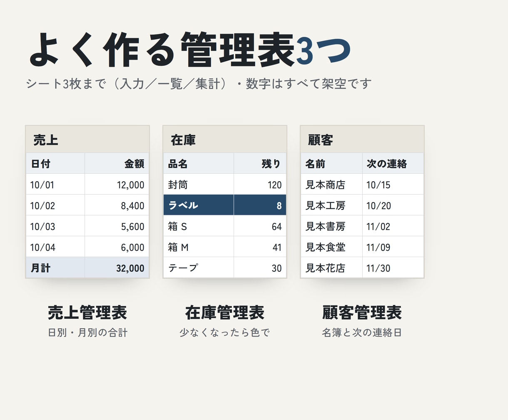This screenshot has height=420, width=508.
Task: Select the テープ item cell
Action: tap(199, 267)
